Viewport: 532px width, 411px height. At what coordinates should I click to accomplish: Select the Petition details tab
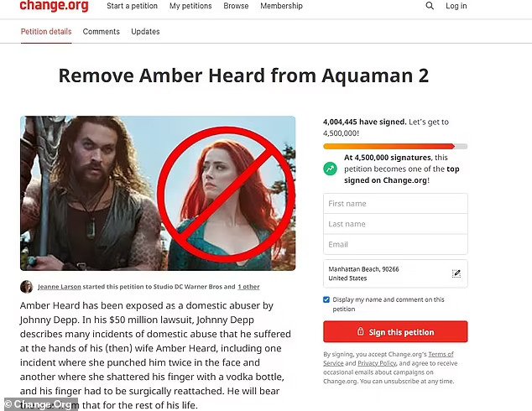point(46,32)
